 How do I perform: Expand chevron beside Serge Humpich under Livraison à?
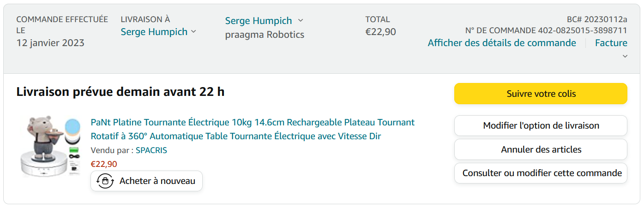click(193, 31)
